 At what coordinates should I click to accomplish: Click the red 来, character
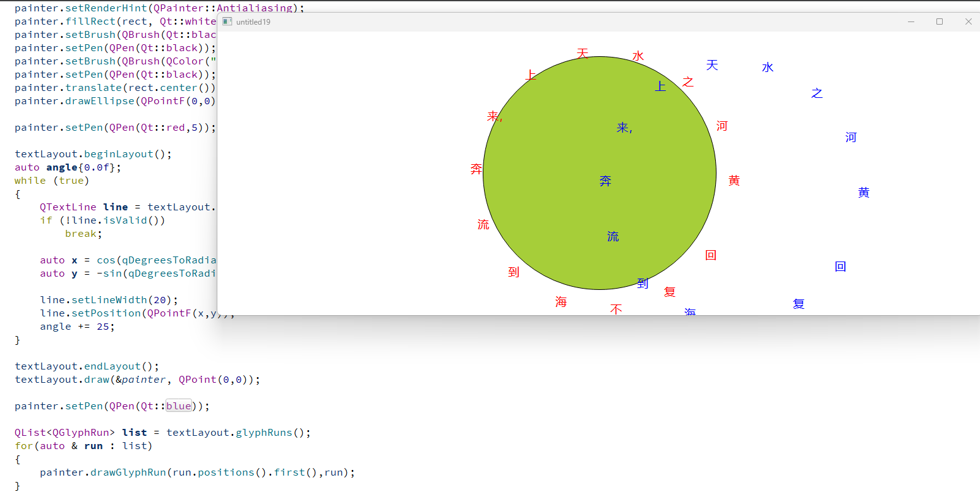[x=495, y=117]
